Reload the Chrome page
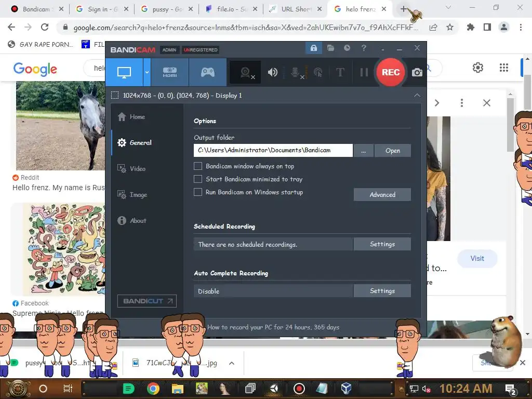The width and height of the screenshot is (532, 399). pos(45,27)
